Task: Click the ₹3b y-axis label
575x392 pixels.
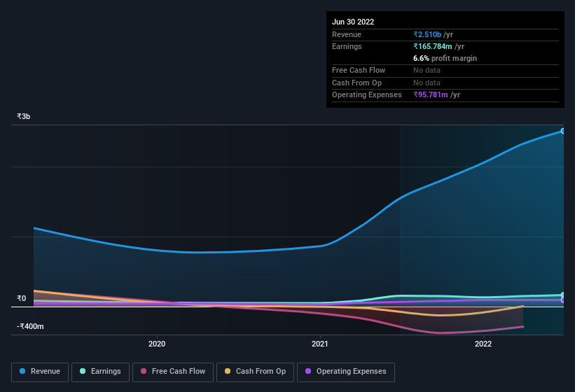Action: click(24, 116)
